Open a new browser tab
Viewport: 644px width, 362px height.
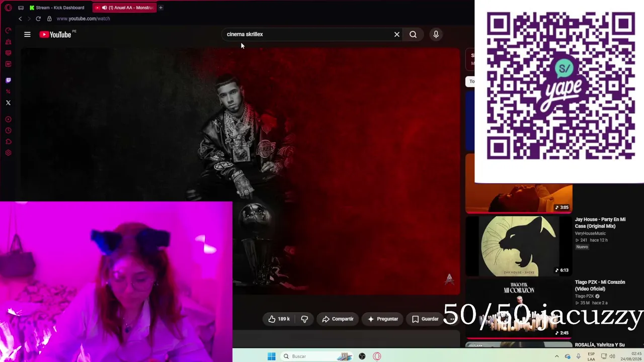pyautogui.click(x=160, y=8)
